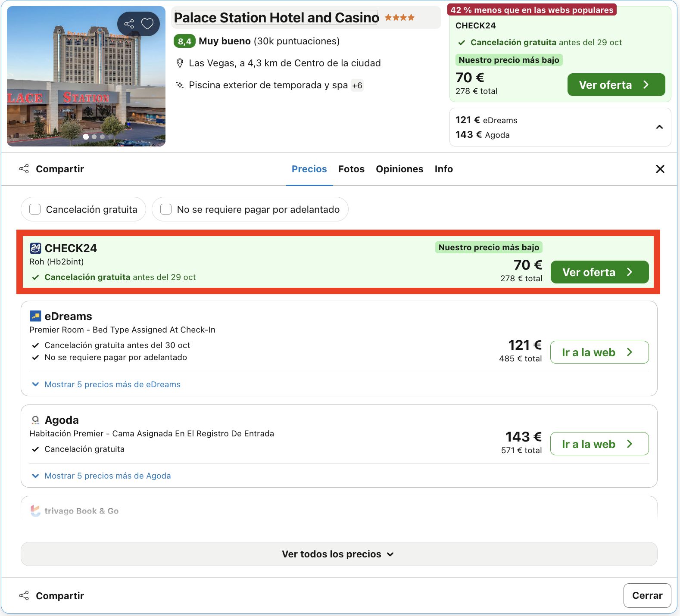Click the Roh (Hb2bint) room description
Screen dimensions: 680x616
pos(56,262)
